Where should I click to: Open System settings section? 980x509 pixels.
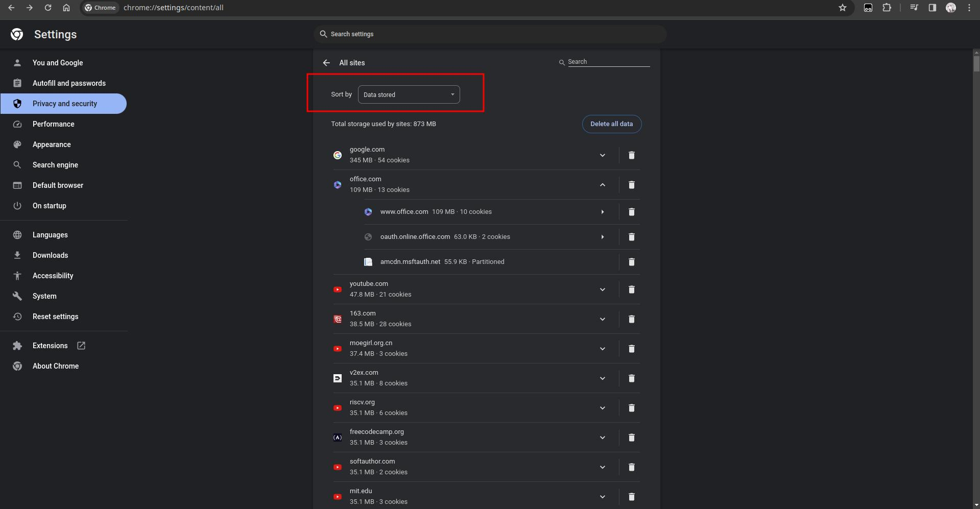pyautogui.click(x=63, y=296)
